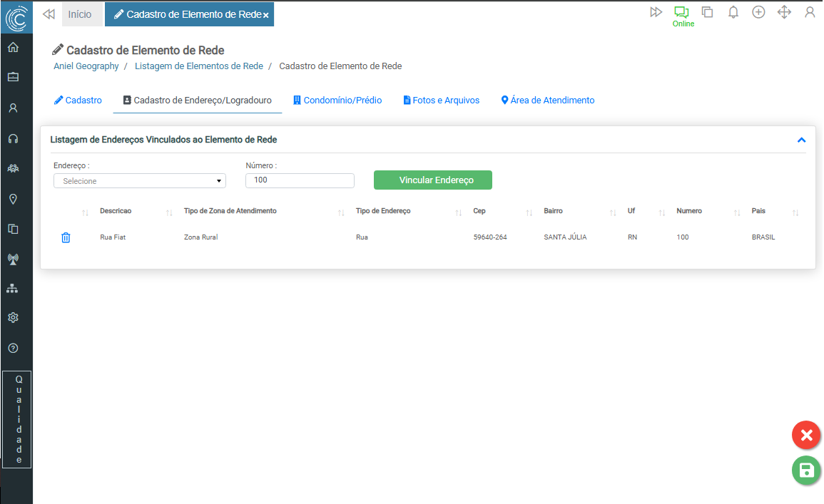824x504 pixels.
Task: Open the Fotos e Arquivos tab
Action: coord(441,101)
